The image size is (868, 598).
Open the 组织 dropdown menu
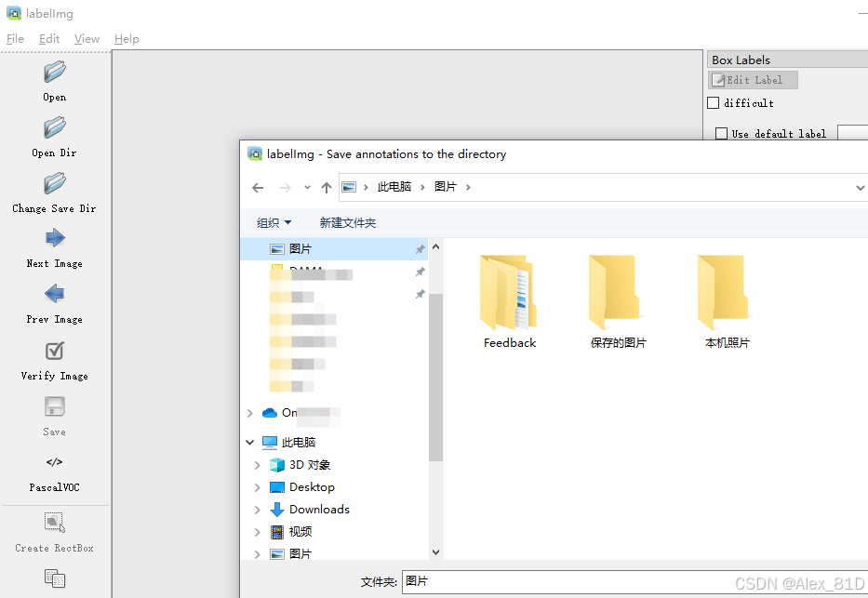point(274,223)
